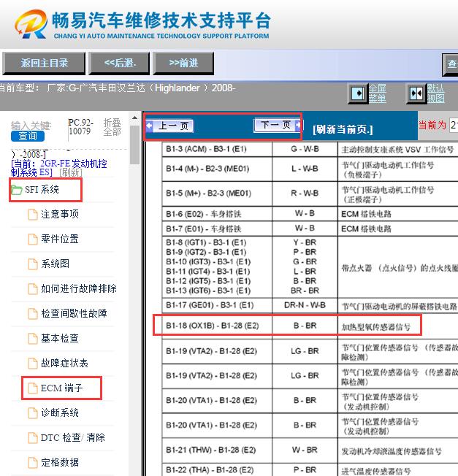Click the 返回主目录 button
The image size is (458, 476).
coord(44,63)
